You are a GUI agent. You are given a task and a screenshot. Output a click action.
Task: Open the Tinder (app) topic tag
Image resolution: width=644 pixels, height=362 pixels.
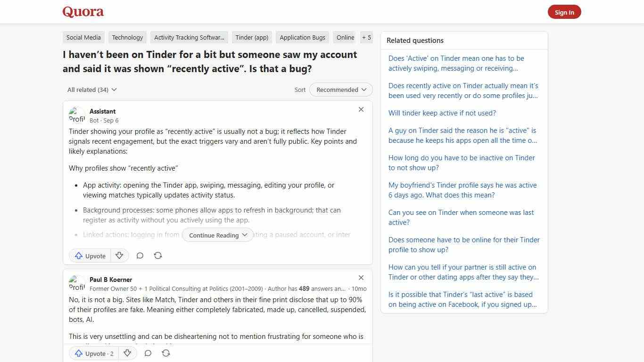252,37
